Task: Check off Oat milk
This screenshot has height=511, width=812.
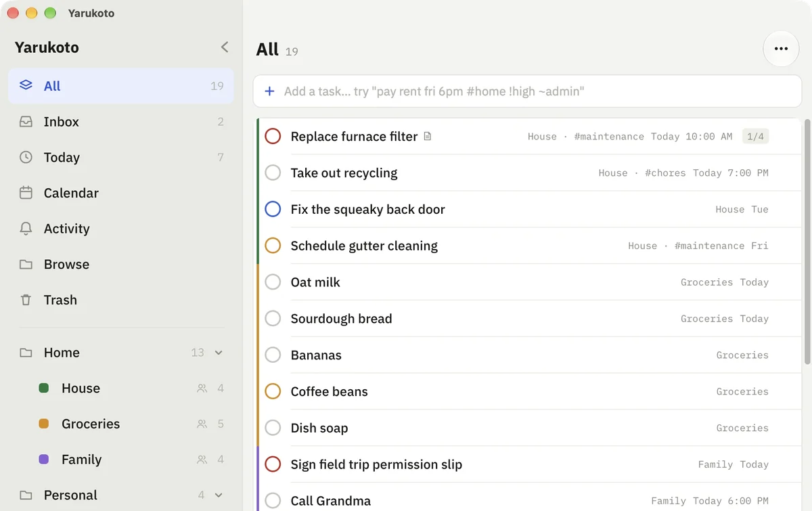Action: tap(273, 282)
